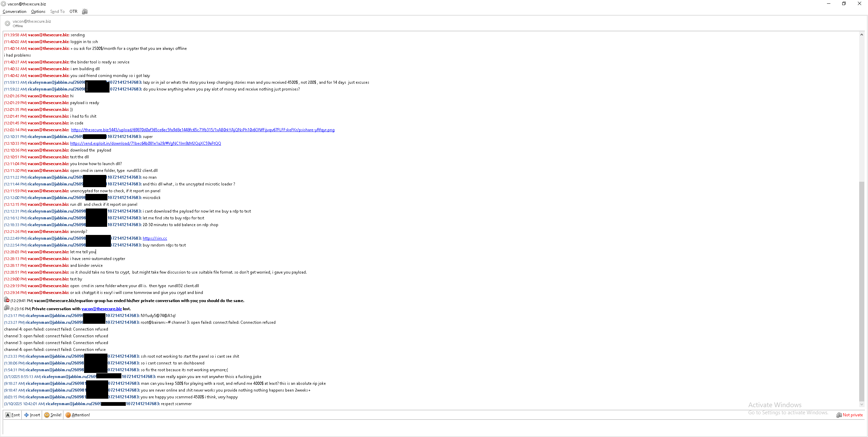The image size is (868, 437).
Task: Click the Insert toolbar button
Action: pyautogui.click(x=32, y=415)
